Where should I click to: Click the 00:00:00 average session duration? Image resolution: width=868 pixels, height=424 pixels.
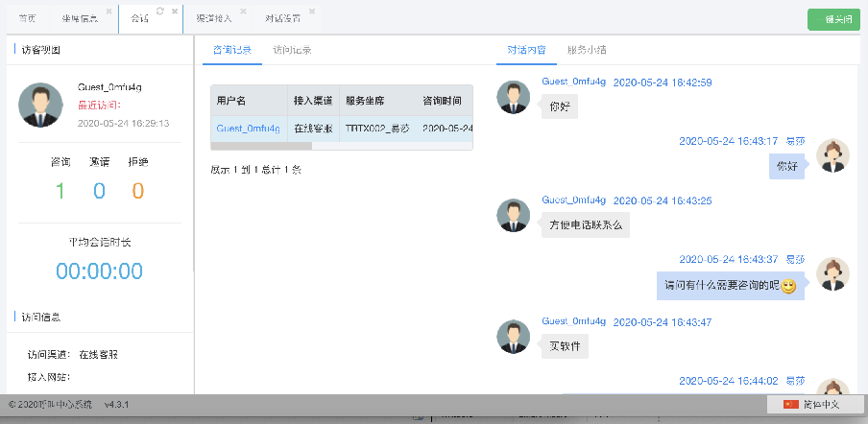[x=100, y=271]
